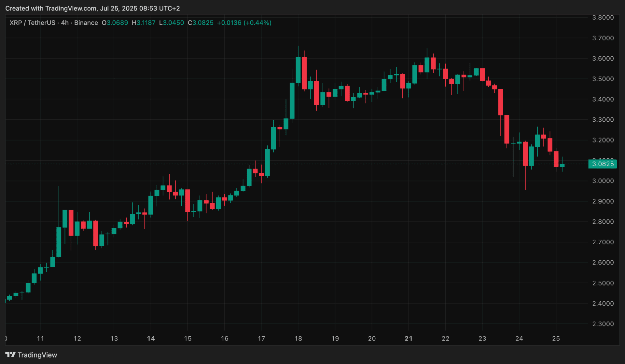
Task: Click the 18 date label on the time axis
Action: pyautogui.click(x=298, y=338)
